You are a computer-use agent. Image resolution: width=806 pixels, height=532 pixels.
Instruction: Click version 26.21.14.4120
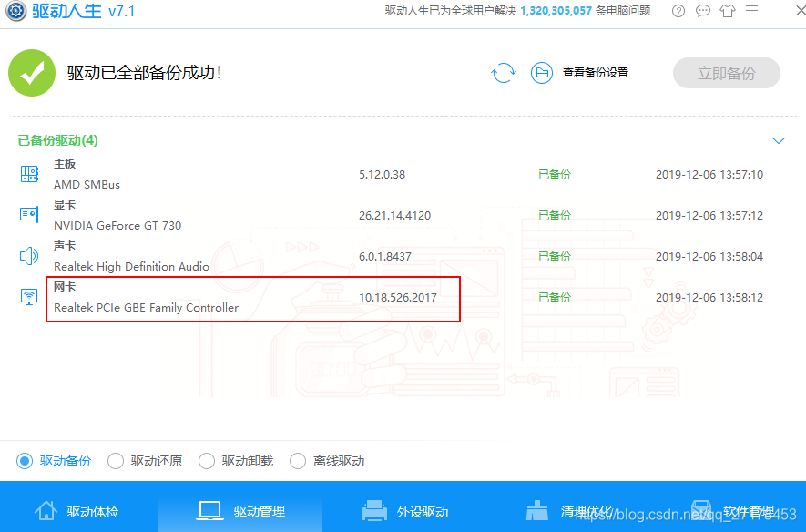[x=394, y=216]
